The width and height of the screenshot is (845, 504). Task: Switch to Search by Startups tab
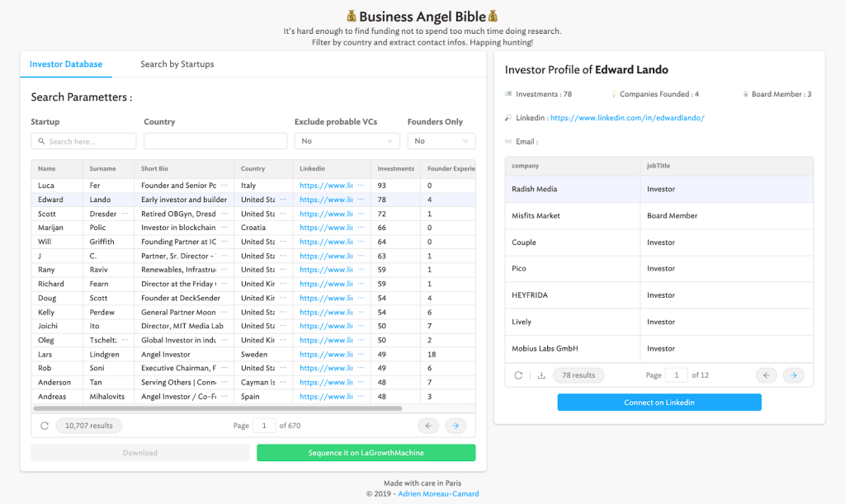(177, 64)
